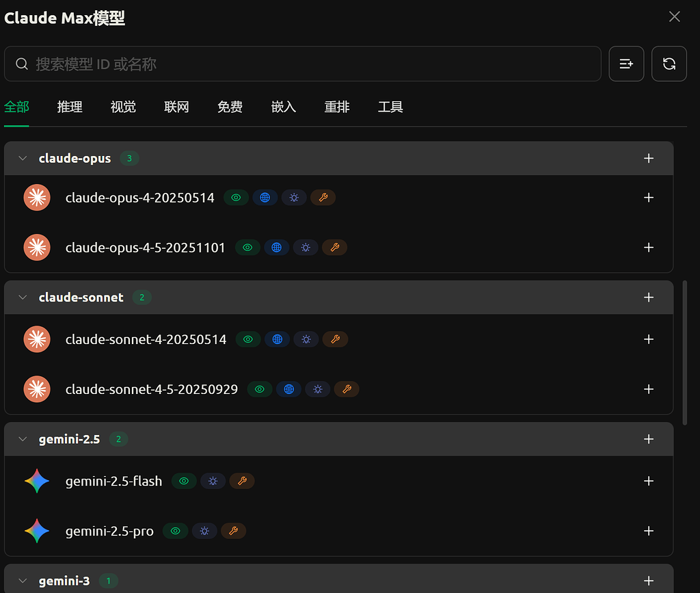Add claude-sonnet-4-5-20250929 with plus button
Image resolution: width=700 pixels, height=593 pixels.
[649, 389]
